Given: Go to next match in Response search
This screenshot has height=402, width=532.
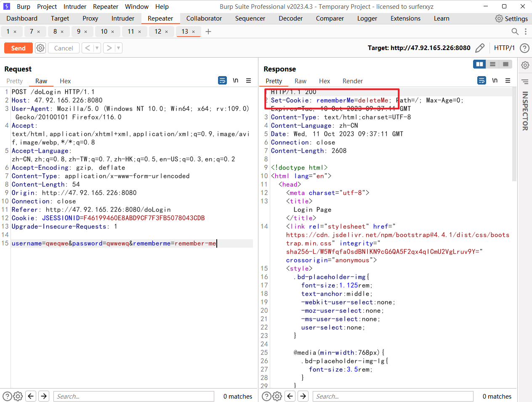Looking at the screenshot, I should (x=303, y=396).
